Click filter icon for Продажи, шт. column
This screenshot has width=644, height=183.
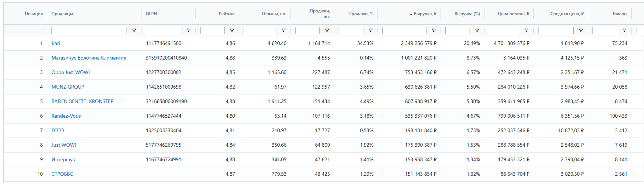[327, 30]
